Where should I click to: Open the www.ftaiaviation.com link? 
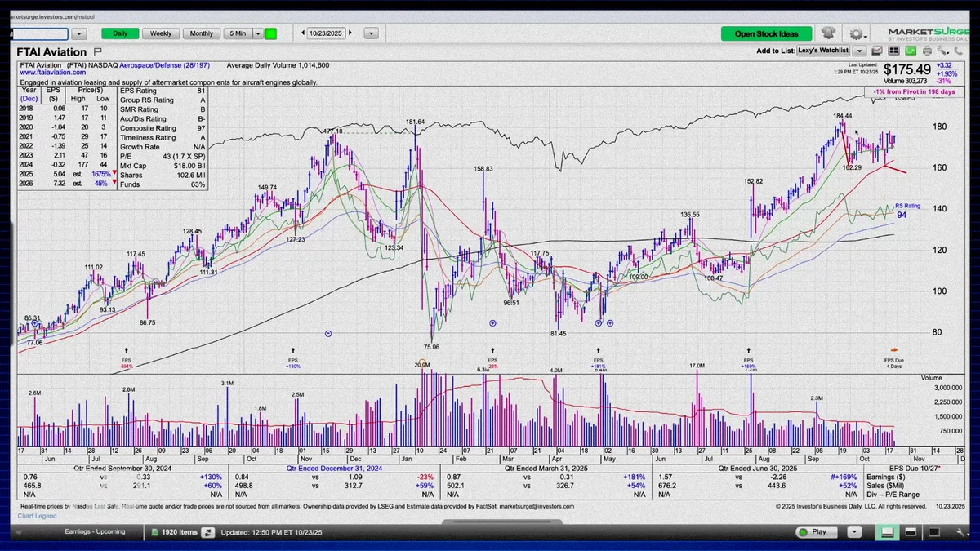[x=52, y=72]
